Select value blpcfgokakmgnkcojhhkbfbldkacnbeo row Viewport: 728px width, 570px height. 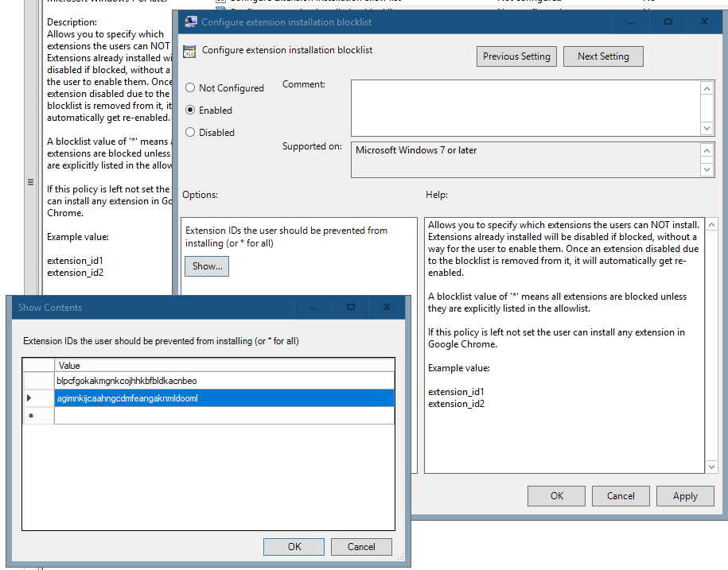[x=224, y=381]
